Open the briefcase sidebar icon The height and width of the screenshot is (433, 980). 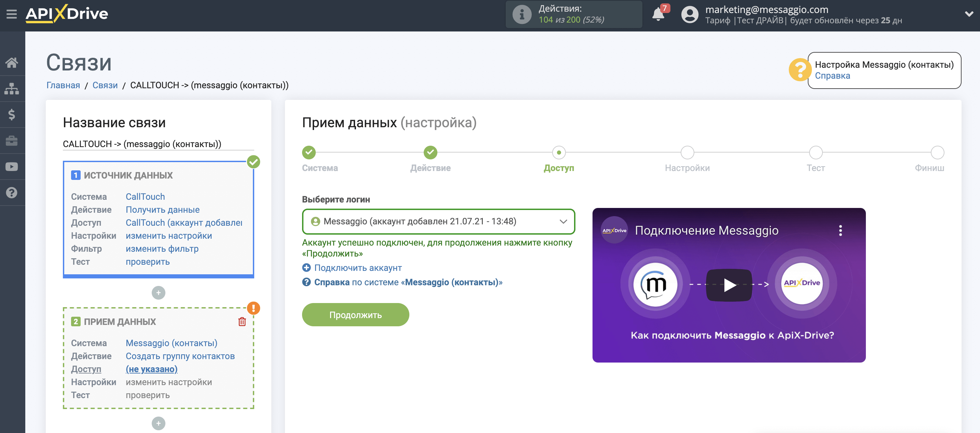(12, 141)
